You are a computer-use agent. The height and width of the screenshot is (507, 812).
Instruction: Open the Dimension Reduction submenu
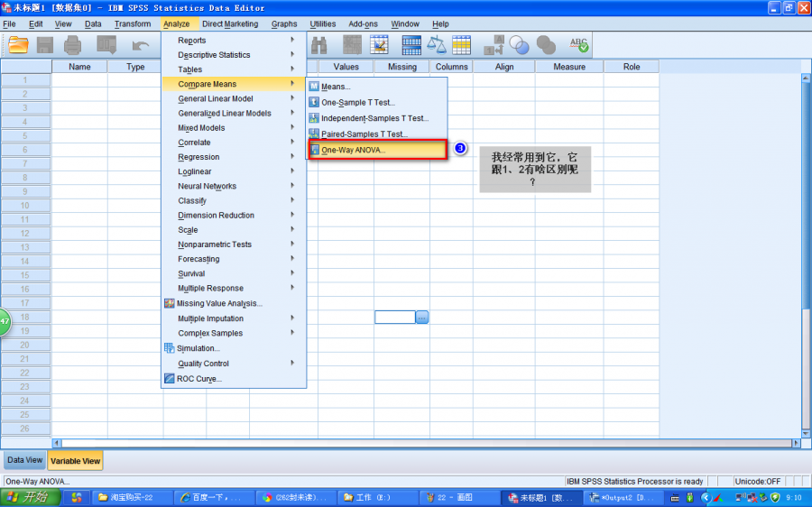coord(234,215)
